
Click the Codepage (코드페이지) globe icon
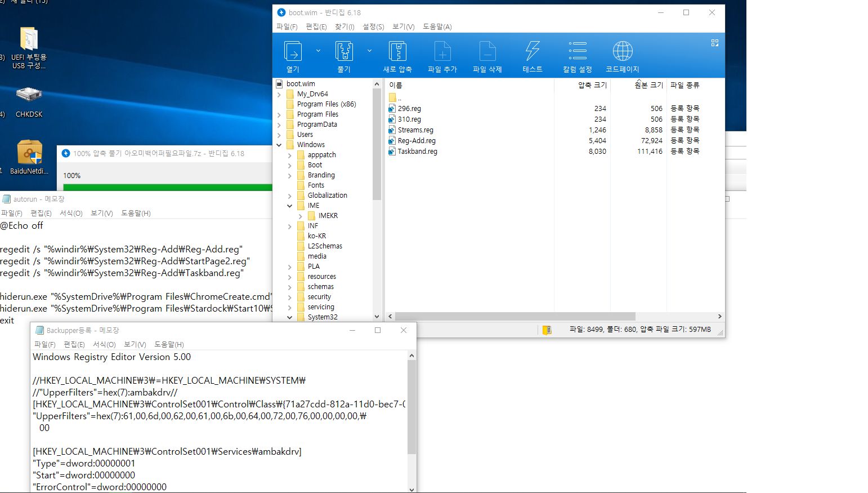623,51
